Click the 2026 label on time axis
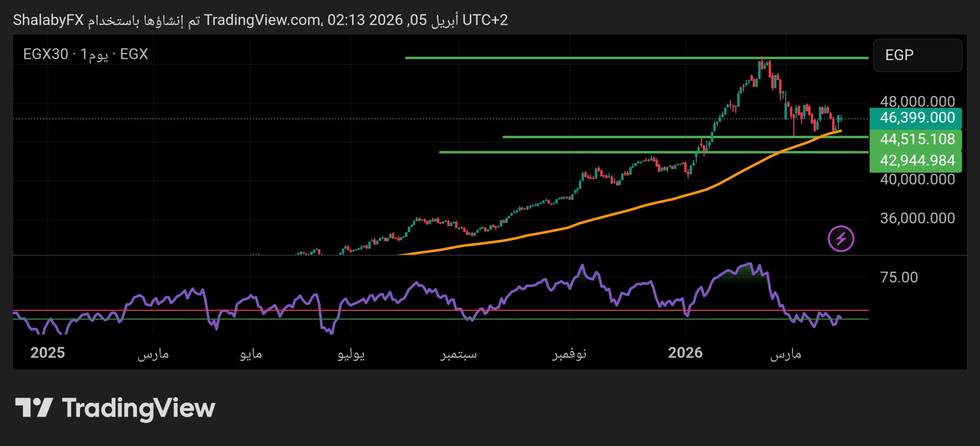 click(685, 353)
